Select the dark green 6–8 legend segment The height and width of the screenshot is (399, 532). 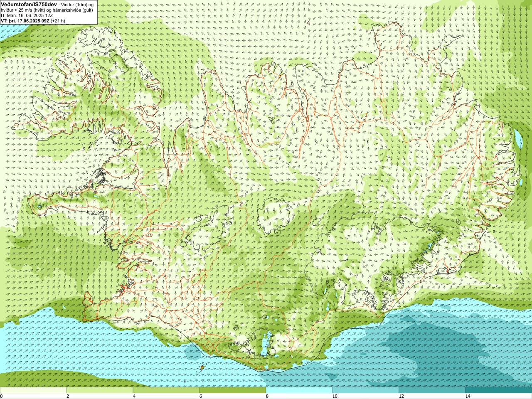tap(233, 390)
